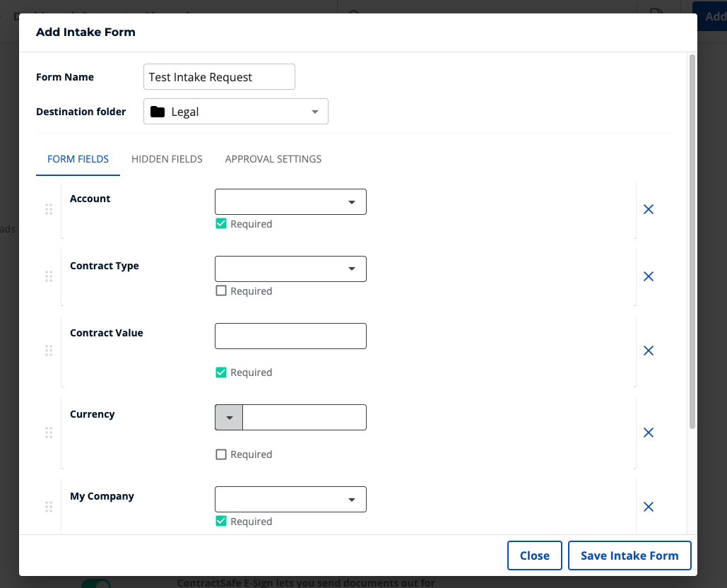Open the currency code picker dropdown
The height and width of the screenshot is (588, 727).
click(x=228, y=417)
